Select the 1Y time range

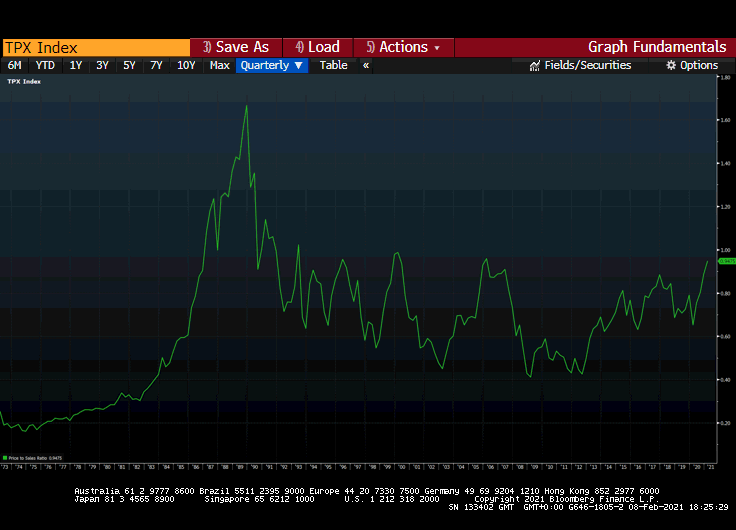[x=76, y=65]
